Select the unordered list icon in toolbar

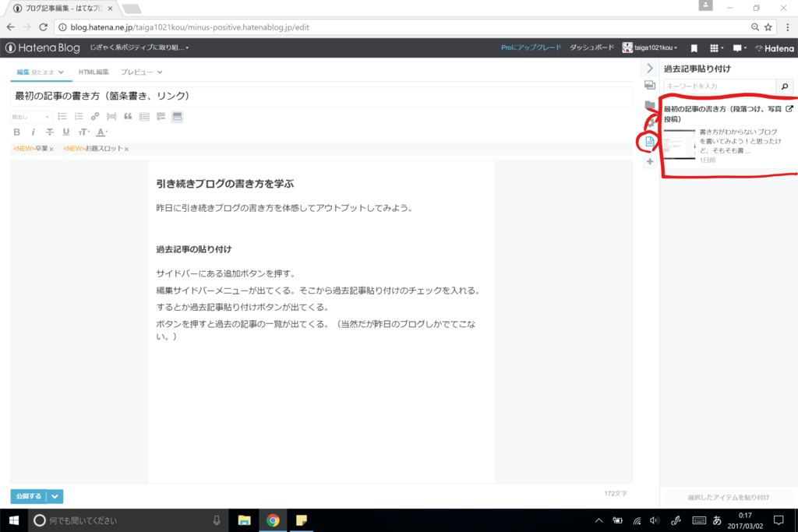pos(63,115)
